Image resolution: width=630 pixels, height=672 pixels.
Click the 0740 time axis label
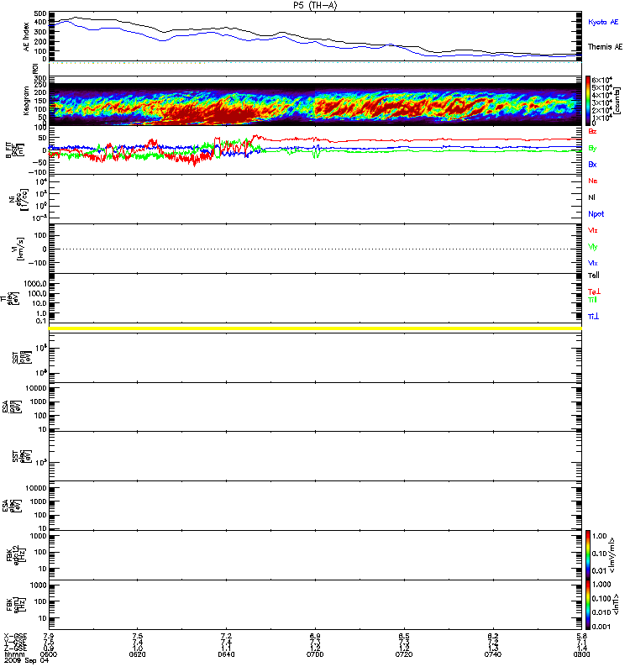pos(493,654)
